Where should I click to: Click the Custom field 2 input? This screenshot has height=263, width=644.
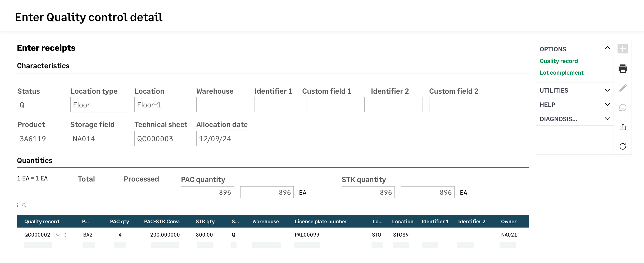(x=455, y=105)
